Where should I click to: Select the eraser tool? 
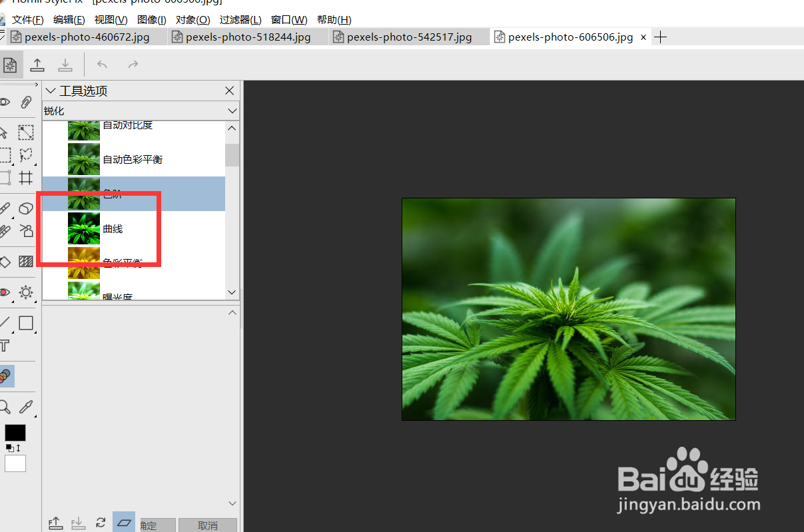point(26,209)
